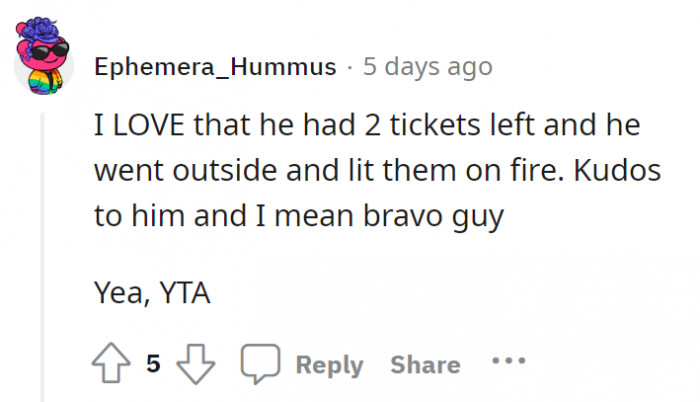Viewport: 700px width, 402px height.
Task: Downvote the Ephemera_Hummus comment
Action: tap(195, 363)
